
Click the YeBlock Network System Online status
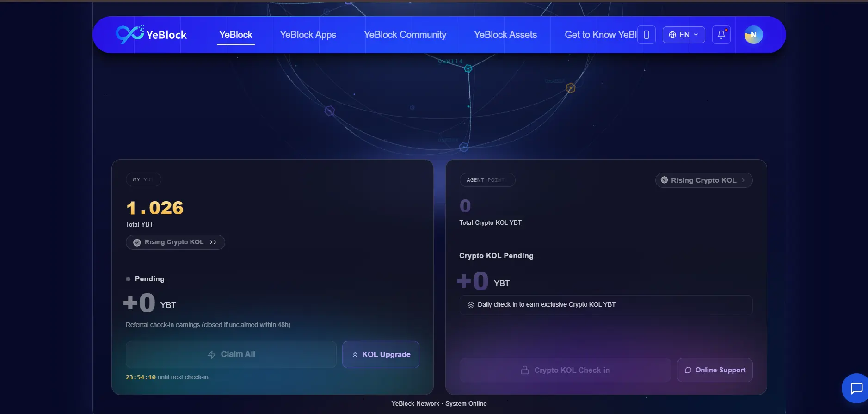click(x=439, y=403)
